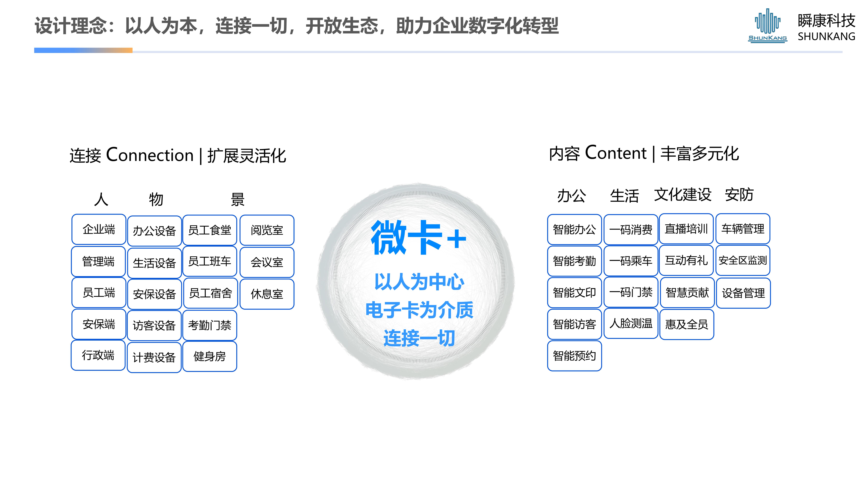Click the 景 column heading

click(x=238, y=199)
